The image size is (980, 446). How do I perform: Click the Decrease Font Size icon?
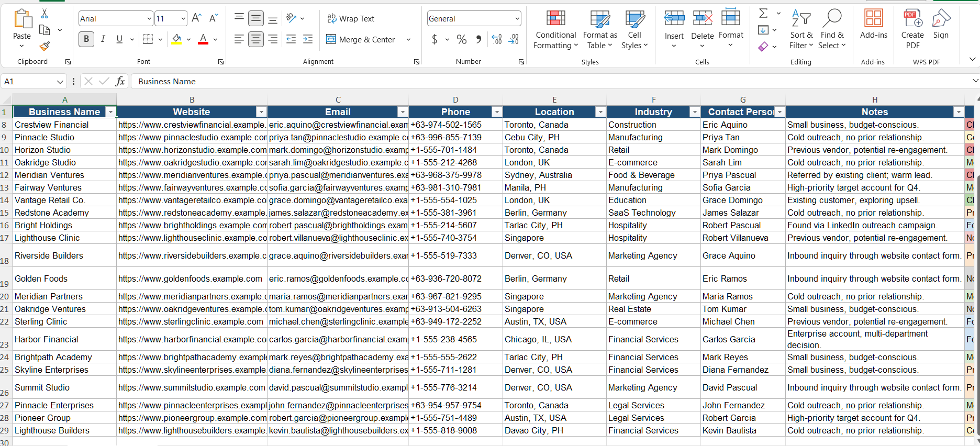click(213, 18)
